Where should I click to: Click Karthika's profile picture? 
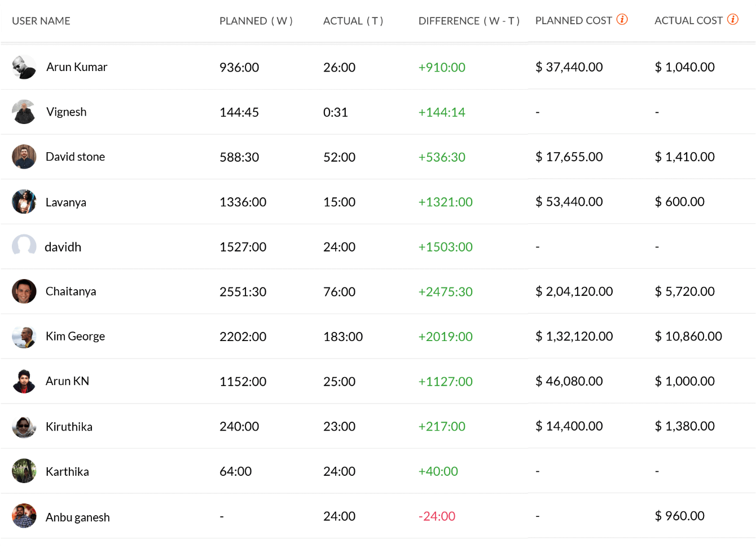point(24,471)
